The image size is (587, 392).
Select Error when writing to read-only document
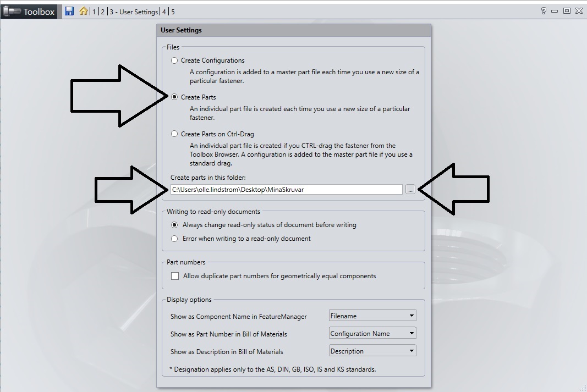tap(174, 239)
